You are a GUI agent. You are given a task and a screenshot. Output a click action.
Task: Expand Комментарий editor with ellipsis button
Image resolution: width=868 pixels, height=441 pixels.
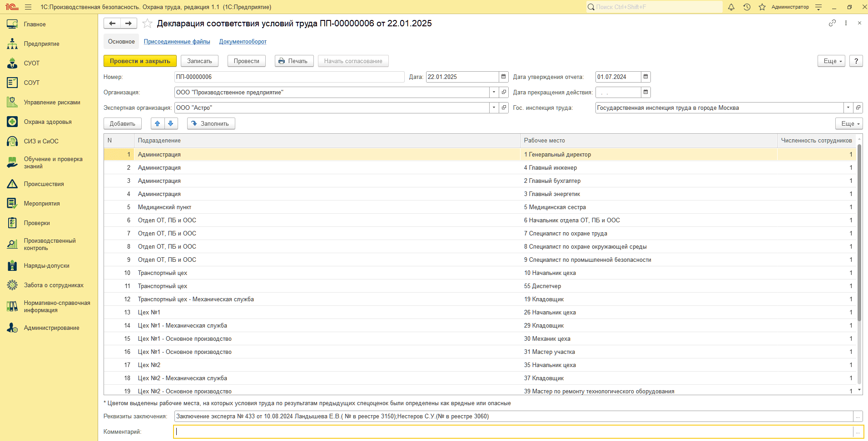(x=858, y=432)
